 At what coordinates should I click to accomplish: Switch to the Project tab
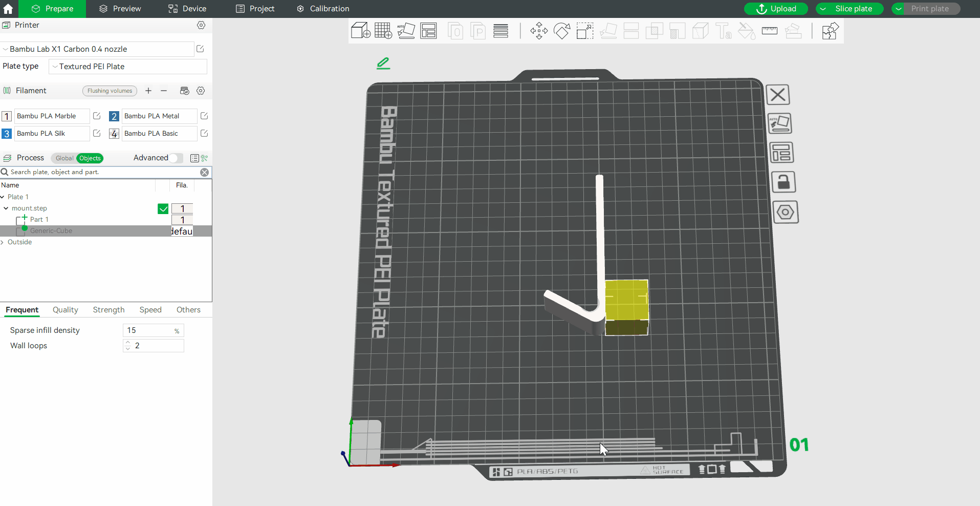point(255,9)
